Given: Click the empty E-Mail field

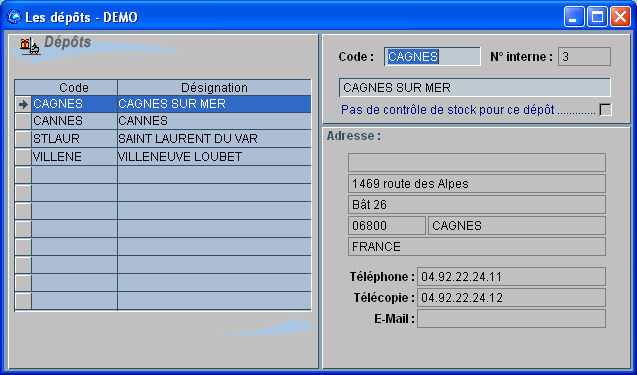Looking at the screenshot, I should point(511,319).
